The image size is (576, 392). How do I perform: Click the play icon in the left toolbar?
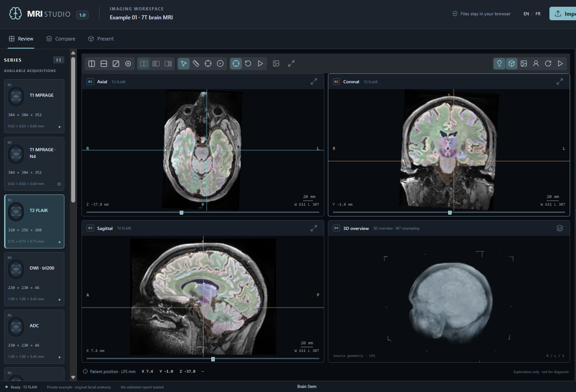click(260, 64)
